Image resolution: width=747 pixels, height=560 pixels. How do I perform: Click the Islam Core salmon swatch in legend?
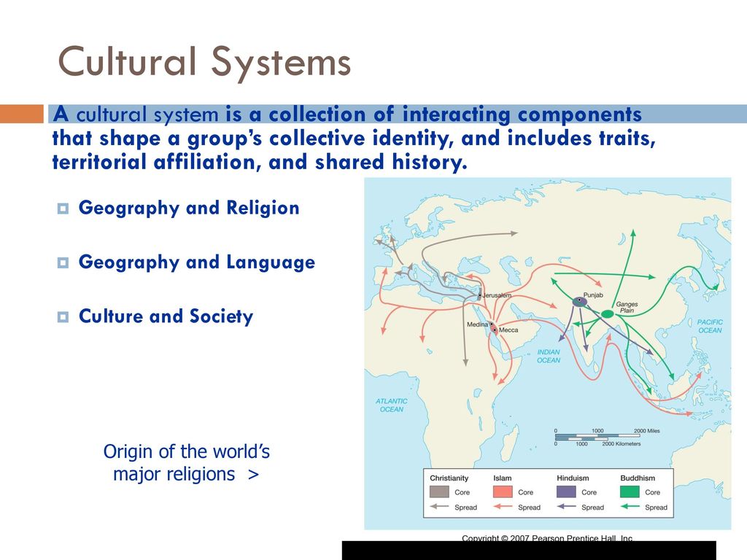pyautogui.click(x=503, y=492)
